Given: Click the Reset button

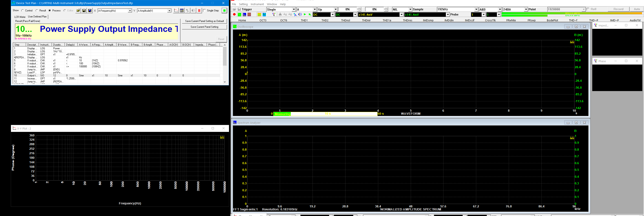Looking at the screenshot, I should pos(221,39).
